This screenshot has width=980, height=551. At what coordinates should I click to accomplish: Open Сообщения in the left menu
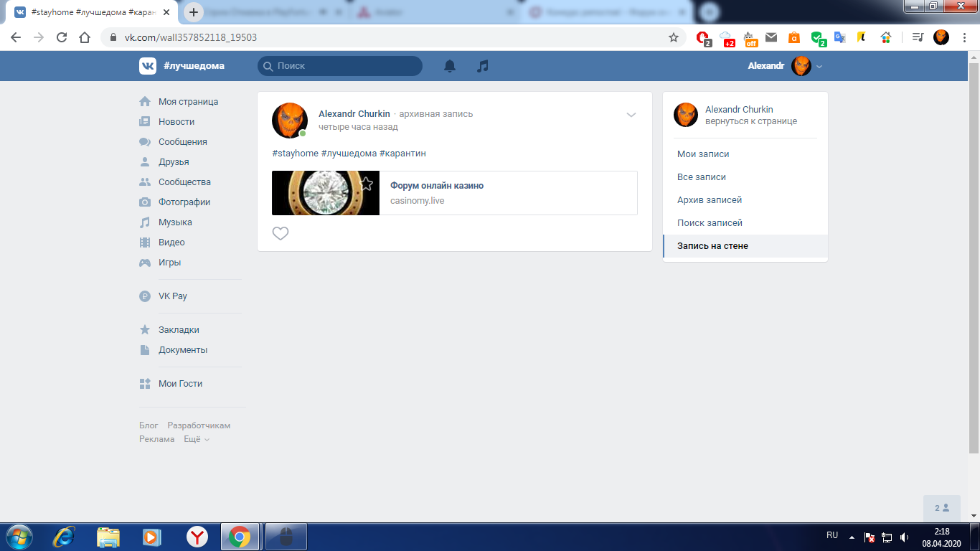coord(183,142)
